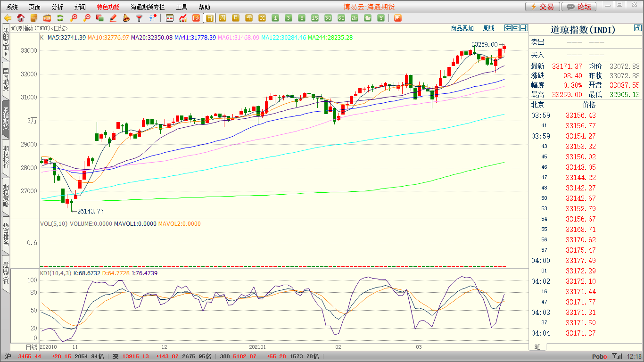
Task: Select the X custom period button
Action: [262, 18]
